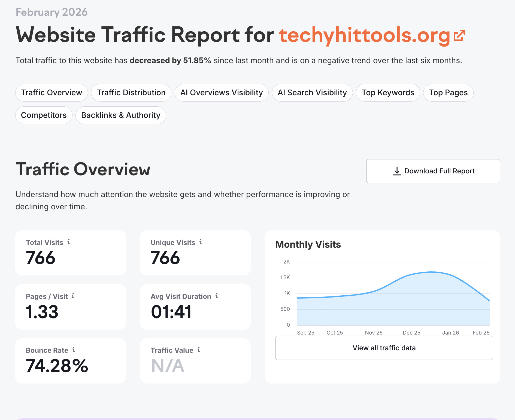Click the download arrow icon on the report button

click(x=397, y=171)
